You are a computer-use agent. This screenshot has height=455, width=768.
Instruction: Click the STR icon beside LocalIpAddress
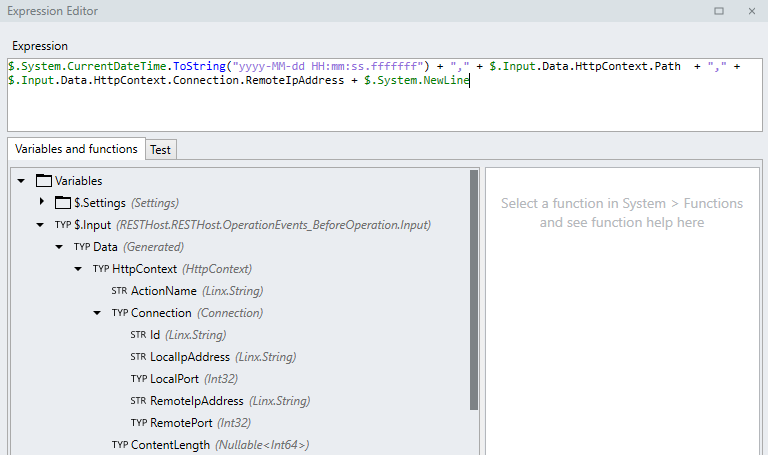(139, 357)
